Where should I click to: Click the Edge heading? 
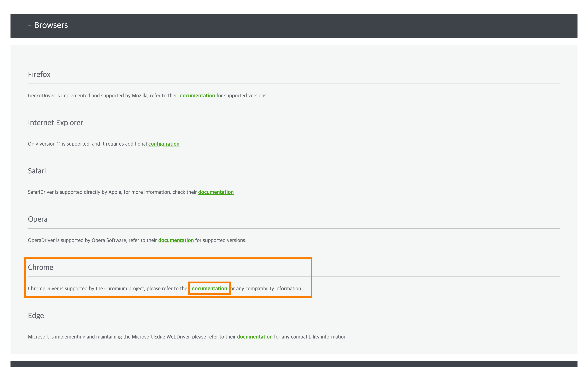point(36,316)
